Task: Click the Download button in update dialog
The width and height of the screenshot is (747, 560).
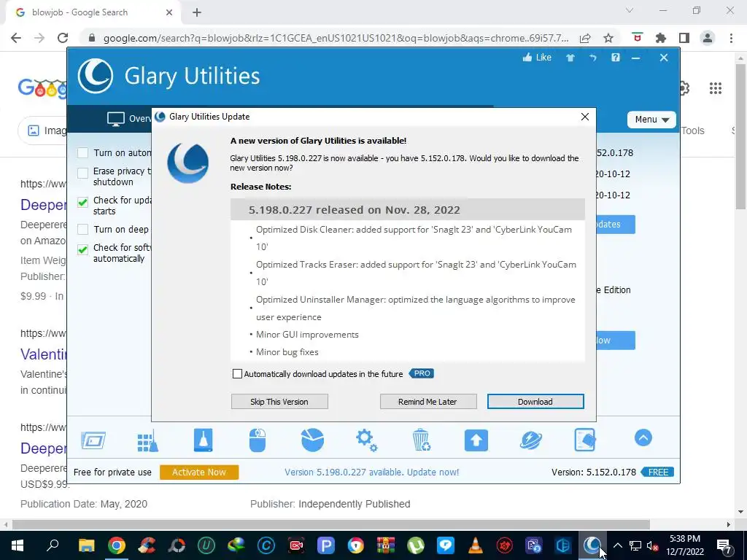Action: coord(535,402)
